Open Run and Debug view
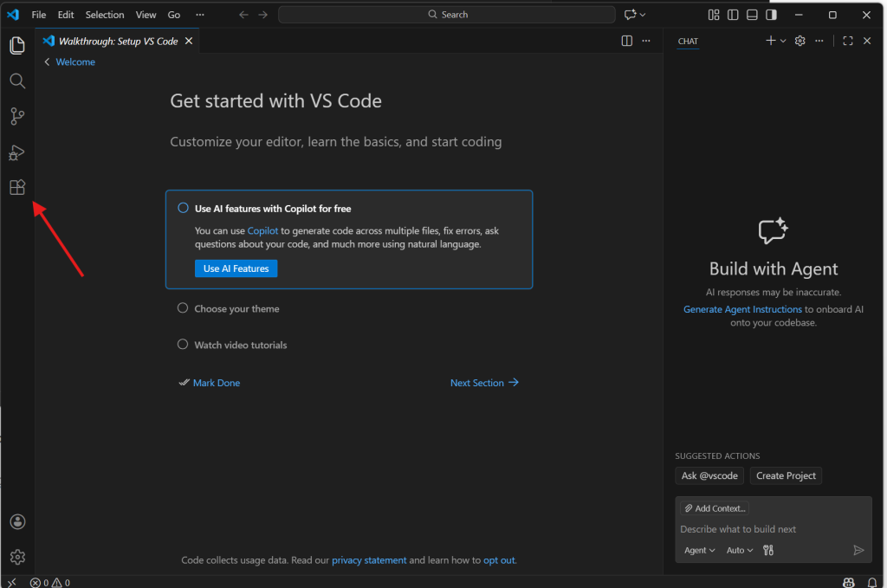The height and width of the screenshot is (588, 887). pos(17,152)
